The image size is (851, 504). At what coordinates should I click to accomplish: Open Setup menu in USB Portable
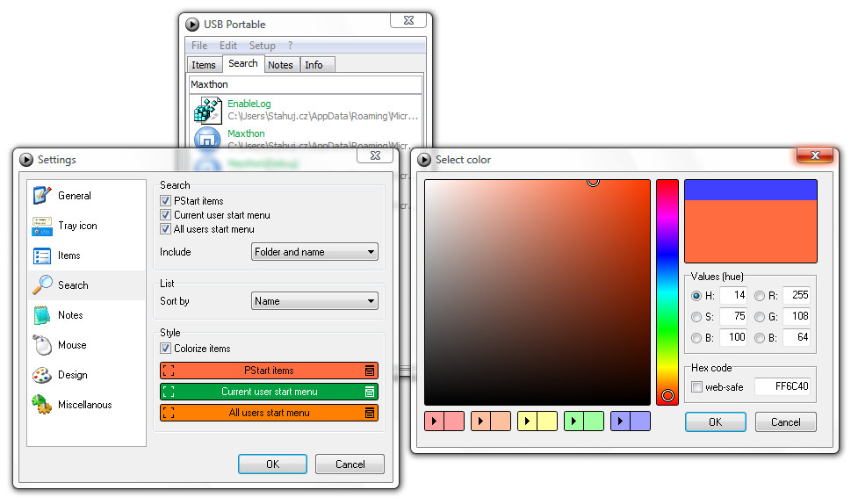(262, 46)
